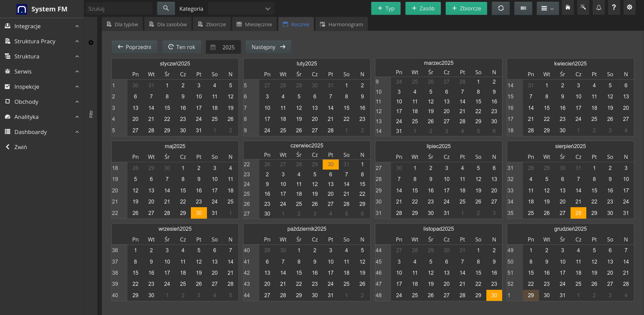Switch to the Miesięcznie tab
Image resolution: width=644 pixels, height=315 pixels.
coord(254,24)
